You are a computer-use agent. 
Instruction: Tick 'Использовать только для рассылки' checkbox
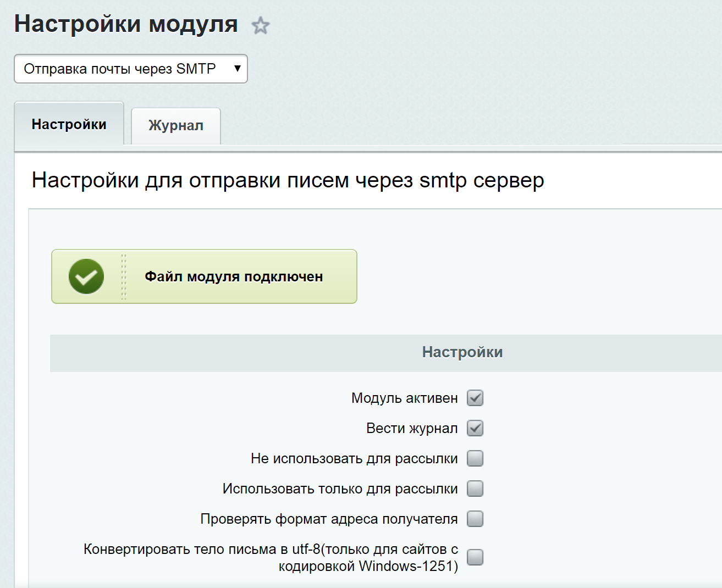[475, 489]
